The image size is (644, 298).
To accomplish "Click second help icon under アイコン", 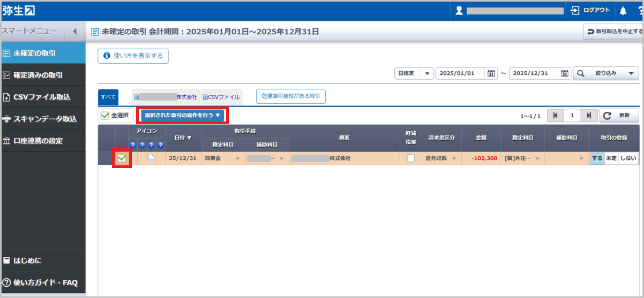I will tap(142, 145).
